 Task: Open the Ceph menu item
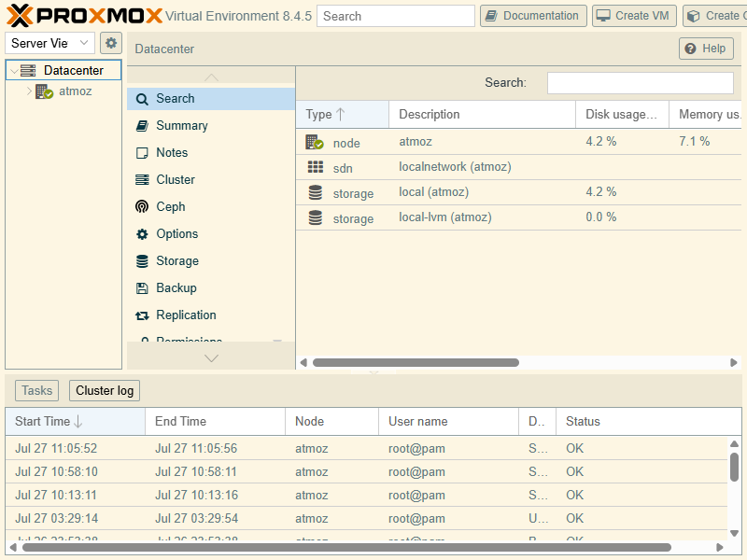(x=211, y=206)
